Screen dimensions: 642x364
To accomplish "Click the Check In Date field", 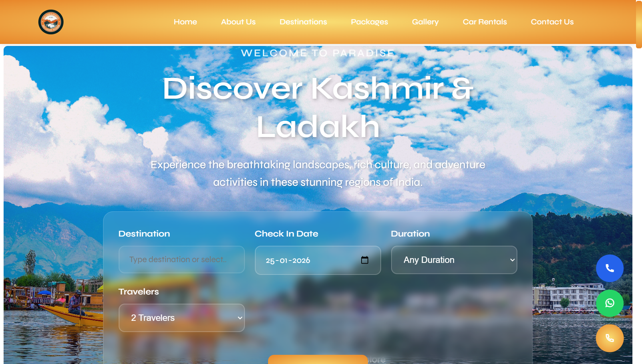I will tap(318, 260).
